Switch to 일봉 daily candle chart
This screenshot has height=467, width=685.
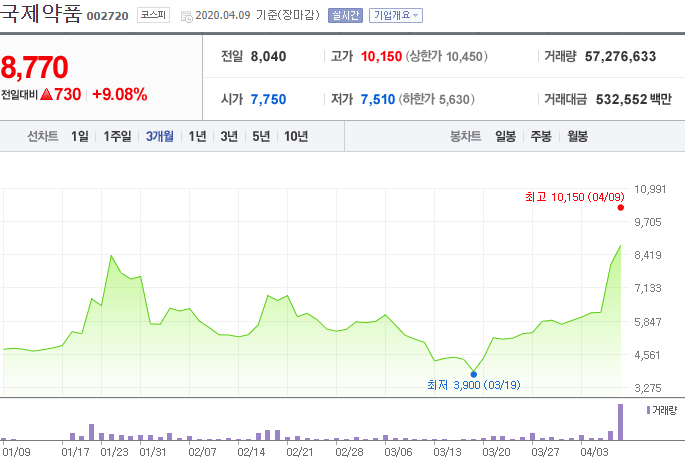pyautogui.click(x=505, y=136)
